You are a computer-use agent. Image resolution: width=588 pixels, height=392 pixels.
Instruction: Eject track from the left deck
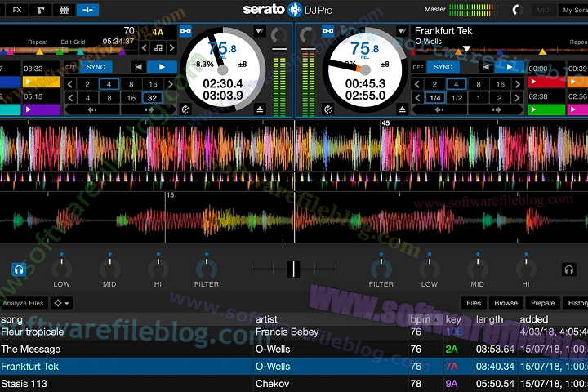[260, 109]
